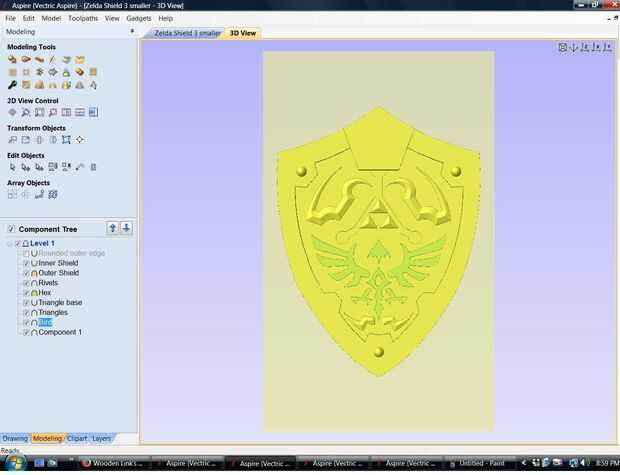Click the first magnifier zoom icon in 2D View Control

[26, 112]
